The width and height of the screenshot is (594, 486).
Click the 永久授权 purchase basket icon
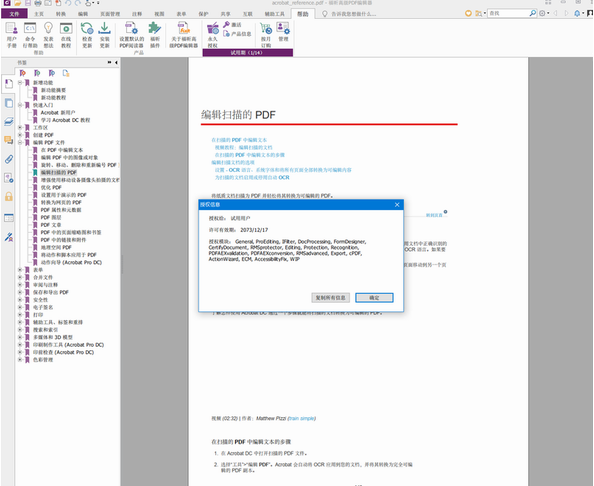pyautogui.click(x=213, y=35)
